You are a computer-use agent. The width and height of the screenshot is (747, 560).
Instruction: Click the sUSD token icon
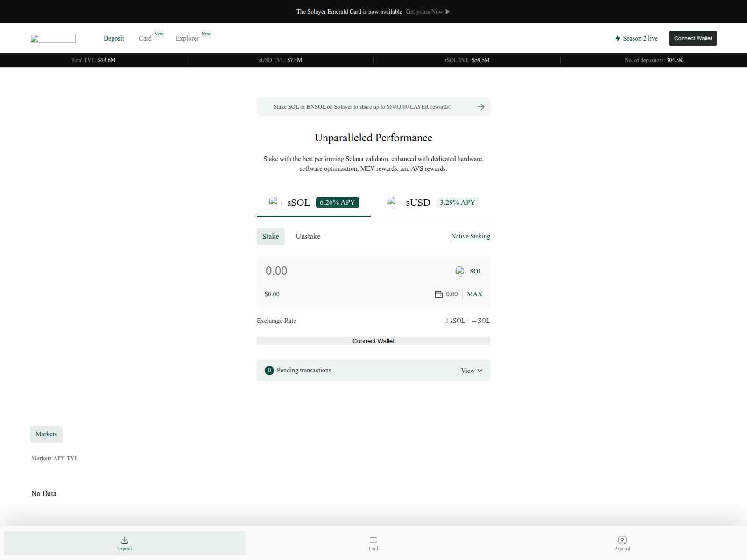tap(393, 202)
